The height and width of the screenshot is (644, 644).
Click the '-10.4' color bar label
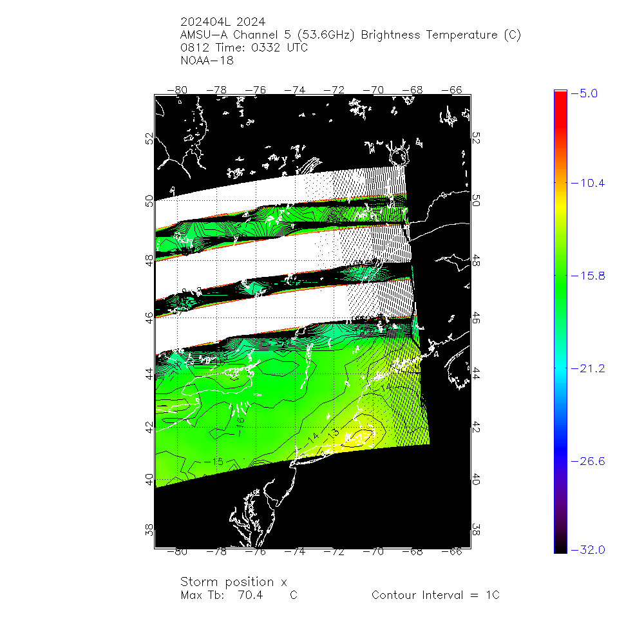pos(588,183)
